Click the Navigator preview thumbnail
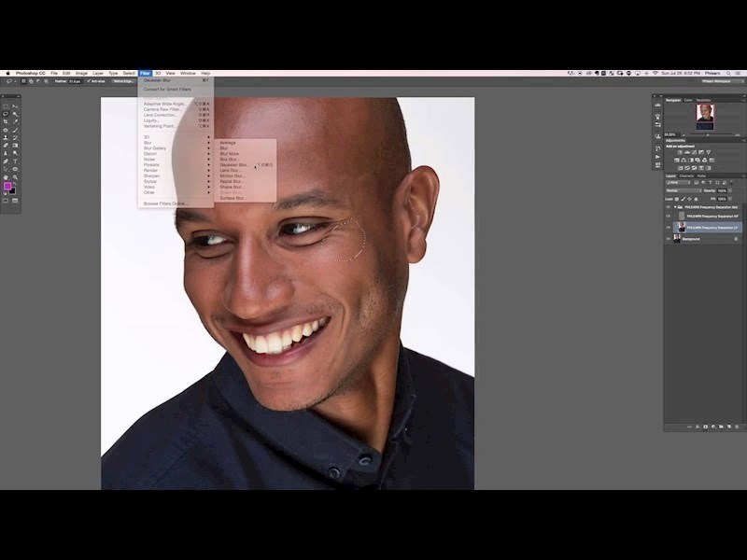This screenshot has width=747, height=560. pos(705,116)
